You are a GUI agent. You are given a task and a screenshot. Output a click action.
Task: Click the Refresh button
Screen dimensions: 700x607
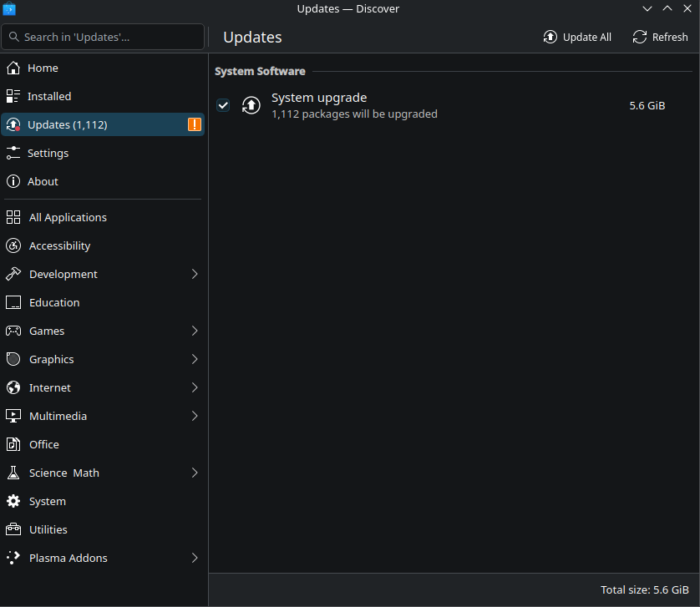[660, 37]
